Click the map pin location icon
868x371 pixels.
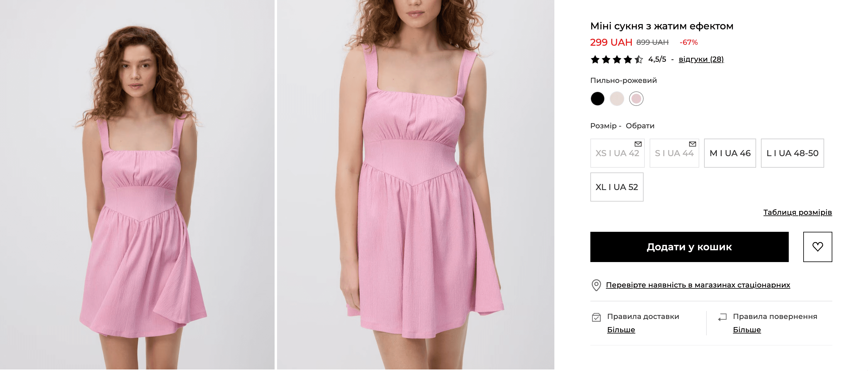pyautogui.click(x=596, y=285)
